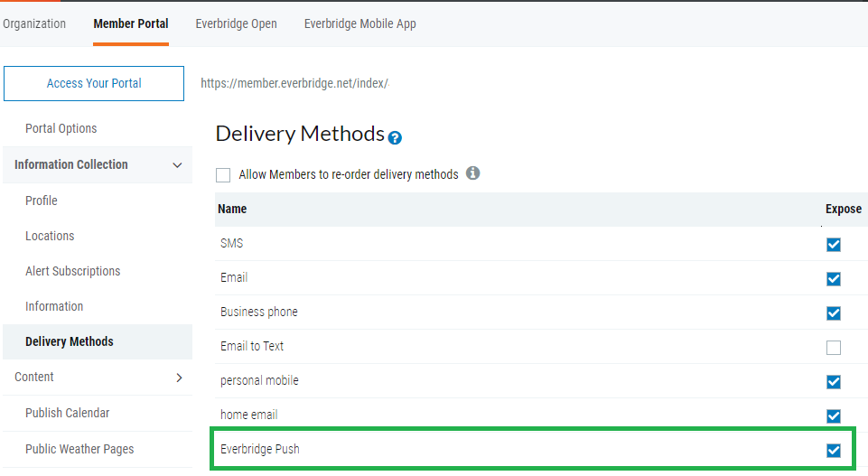This screenshot has height=476, width=868.
Task: Open Public Weather Pages in the sidebar
Action: coord(79,449)
